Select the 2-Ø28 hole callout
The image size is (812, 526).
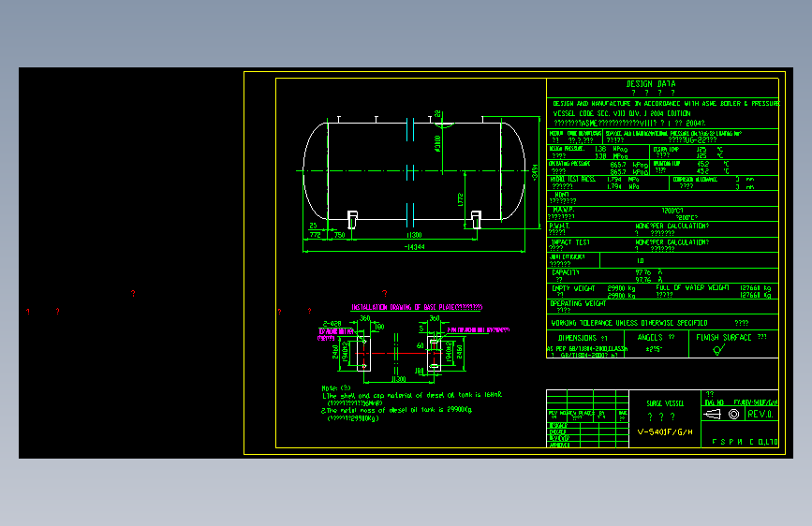click(332, 324)
